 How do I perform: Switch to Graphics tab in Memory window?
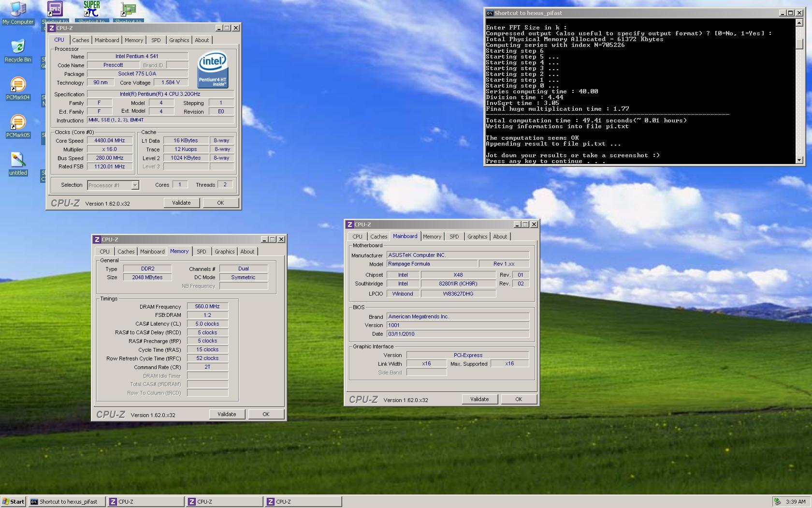(225, 252)
